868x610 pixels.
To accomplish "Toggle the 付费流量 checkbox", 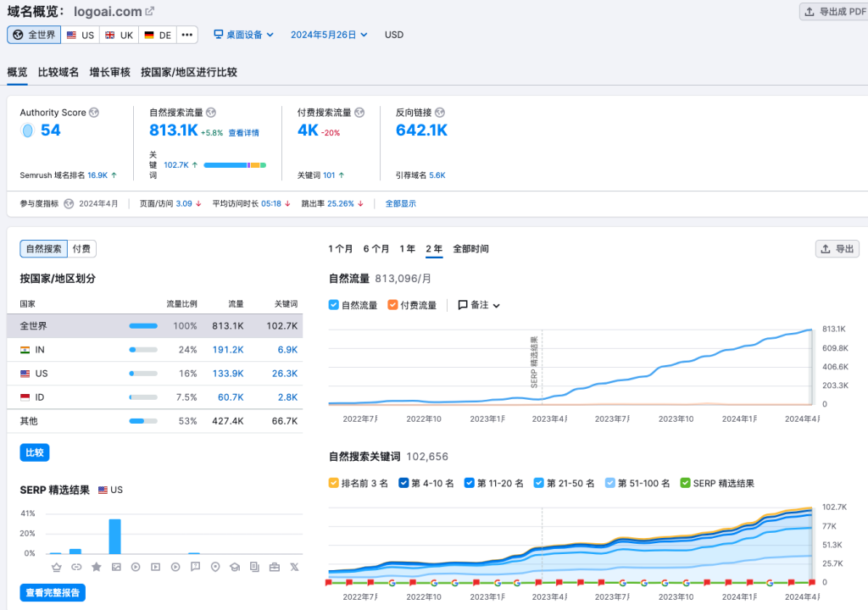I will pyautogui.click(x=392, y=305).
